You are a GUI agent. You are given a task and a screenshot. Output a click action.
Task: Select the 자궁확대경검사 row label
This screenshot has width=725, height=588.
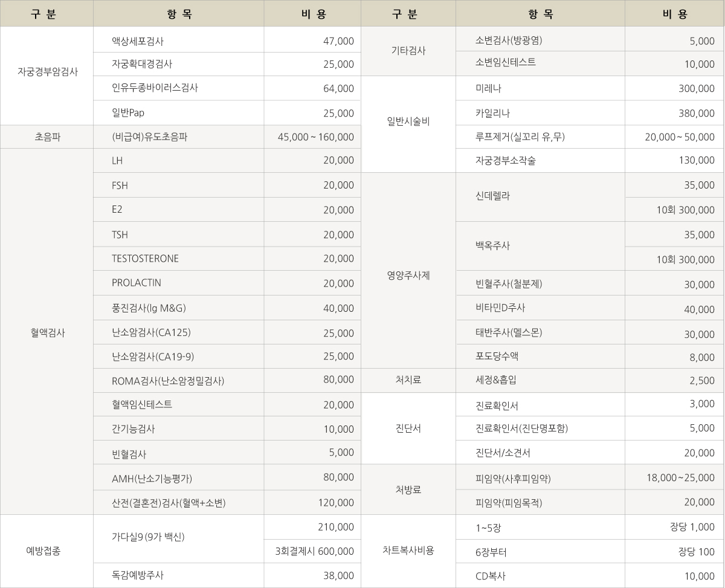point(142,63)
